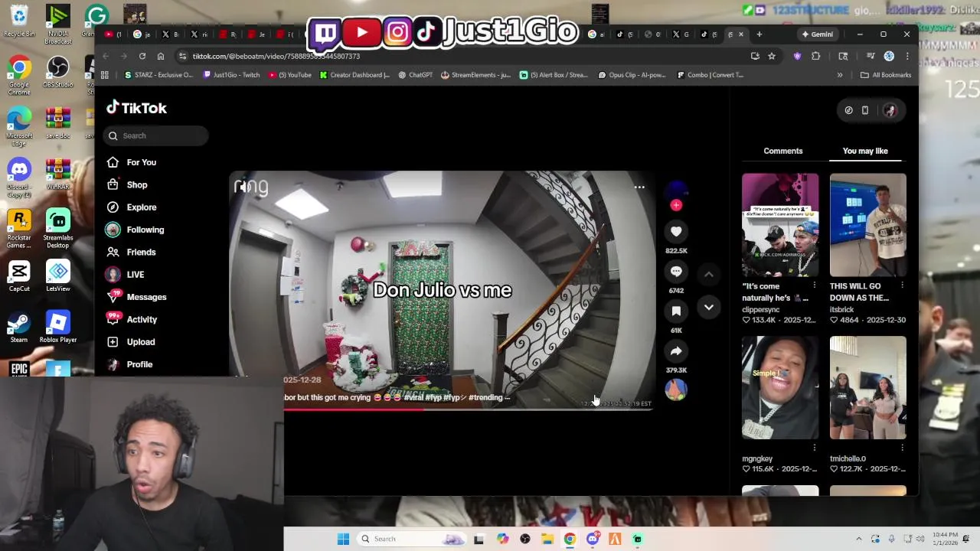The image size is (980, 551).
Task: Share the video via the 379.3K arrow
Action: tap(676, 351)
